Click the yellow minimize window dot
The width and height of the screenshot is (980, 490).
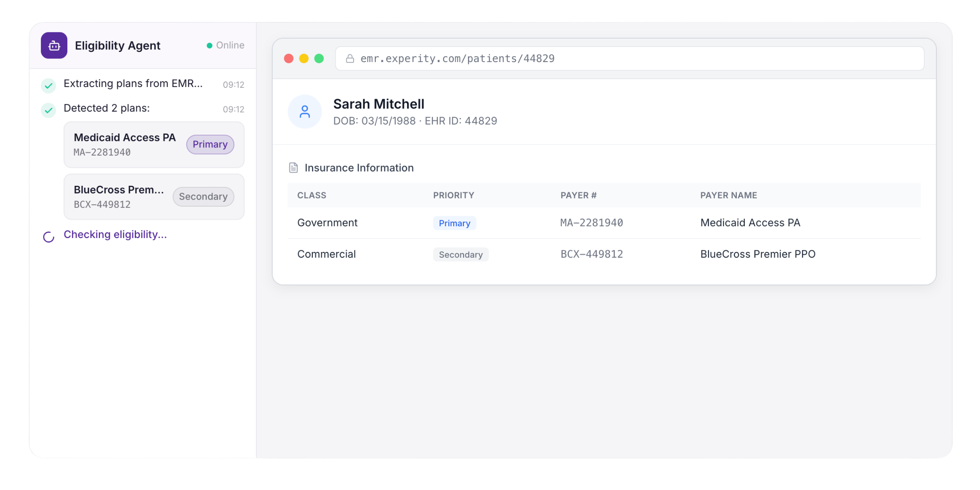pos(304,59)
